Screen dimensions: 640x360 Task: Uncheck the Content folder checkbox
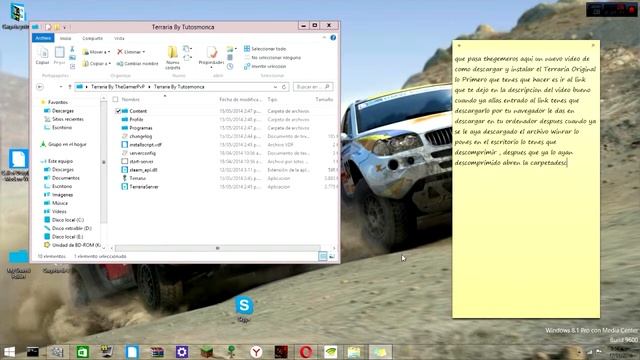pos(118,111)
